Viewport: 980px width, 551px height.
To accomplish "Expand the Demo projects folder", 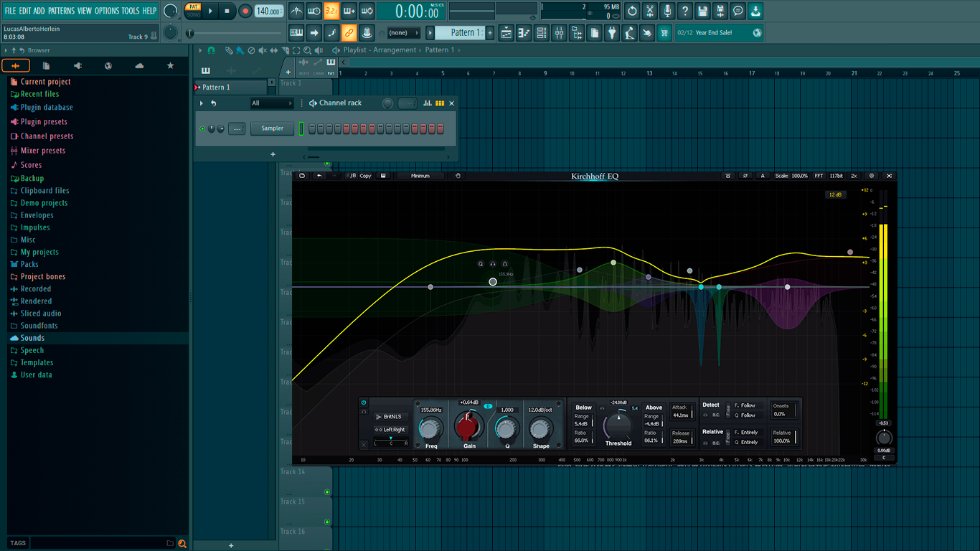I will (43, 203).
